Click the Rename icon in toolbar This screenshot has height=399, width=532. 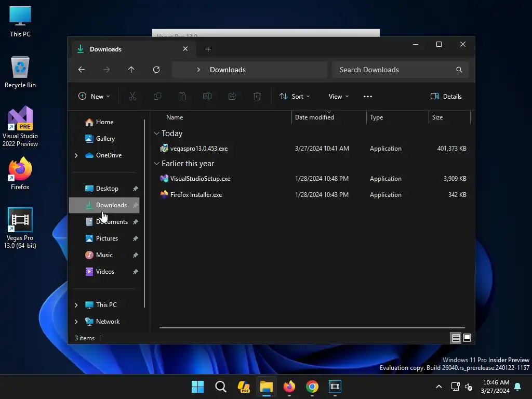(207, 96)
